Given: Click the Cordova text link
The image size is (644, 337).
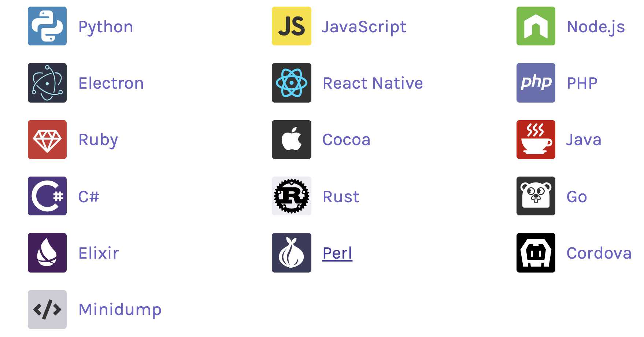Looking at the screenshot, I should coord(599,253).
